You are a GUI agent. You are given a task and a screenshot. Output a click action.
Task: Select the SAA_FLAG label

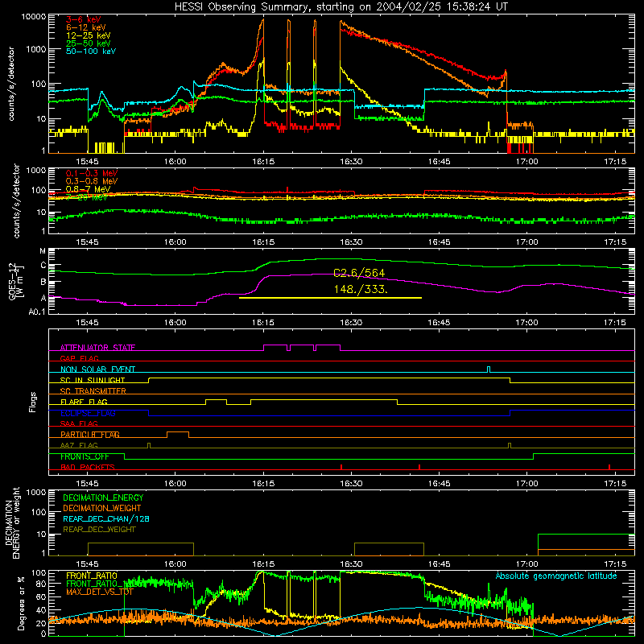79,423
